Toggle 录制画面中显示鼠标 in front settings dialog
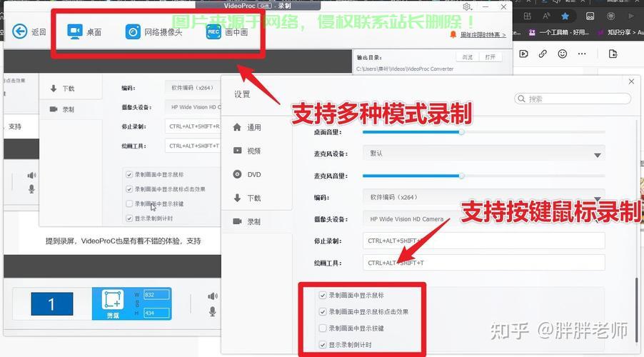The height and width of the screenshot is (357, 644). 323,295
